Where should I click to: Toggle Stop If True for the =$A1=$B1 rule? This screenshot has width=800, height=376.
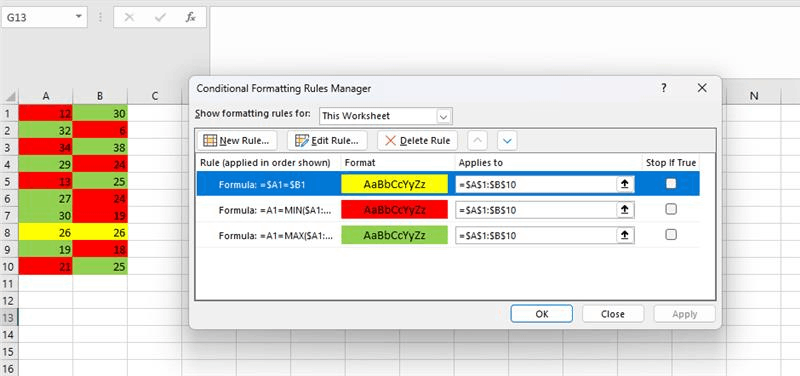671,184
